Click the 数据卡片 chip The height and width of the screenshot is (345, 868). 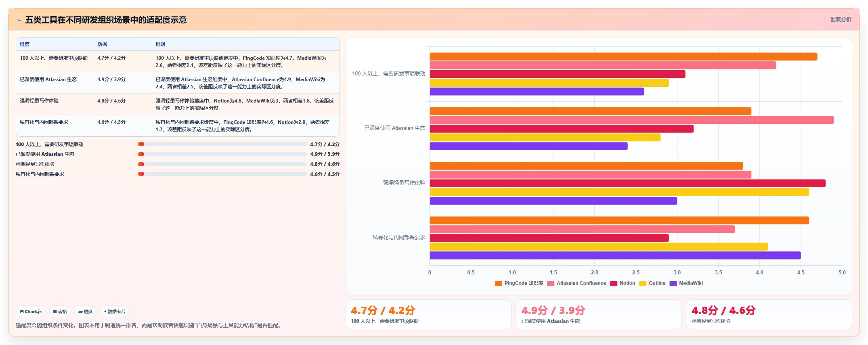click(x=115, y=312)
